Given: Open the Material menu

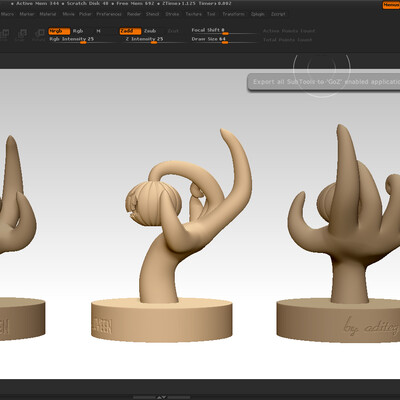Looking at the screenshot, I should coord(48,14).
